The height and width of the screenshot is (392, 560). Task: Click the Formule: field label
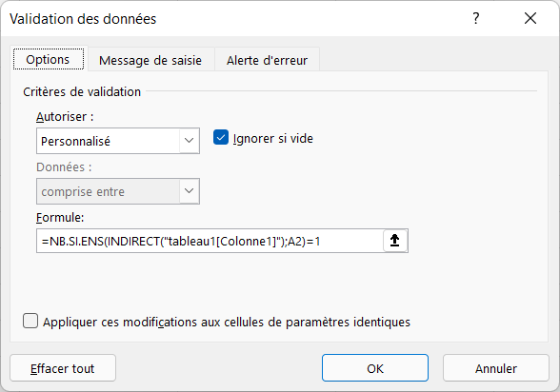pos(60,217)
